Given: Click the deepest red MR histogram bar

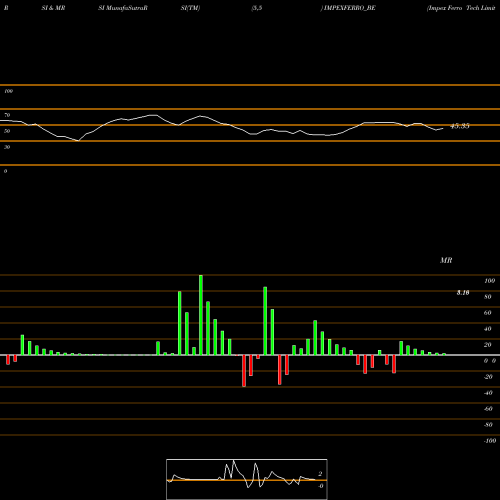Looking at the screenshot, I should [244, 371].
